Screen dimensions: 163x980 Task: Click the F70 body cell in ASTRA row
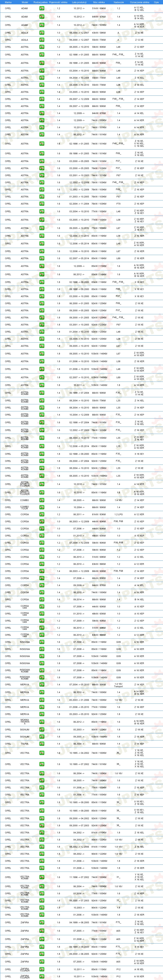(x=119, y=204)
